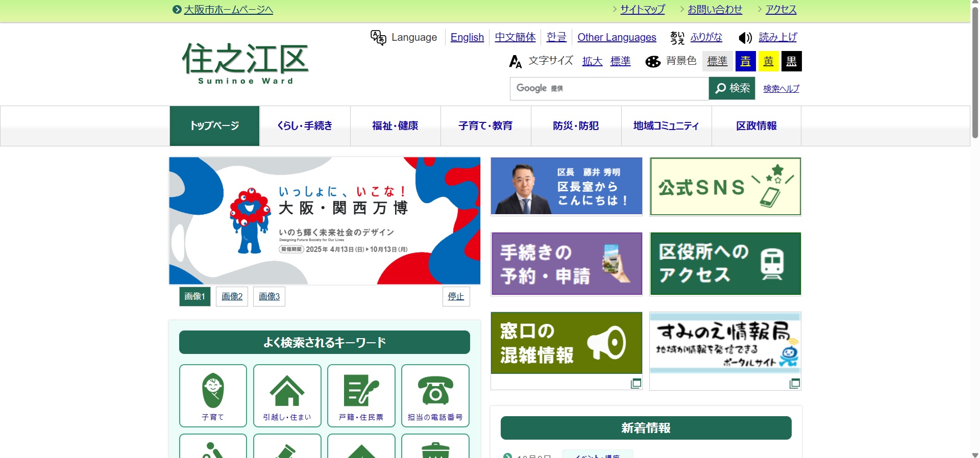980x458 pixels.
Task: Click the ふりがな link
Action: pyautogui.click(x=706, y=37)
